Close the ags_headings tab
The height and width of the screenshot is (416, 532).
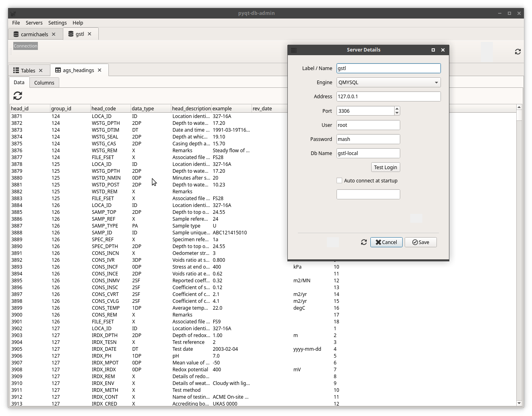pos(100,70)
